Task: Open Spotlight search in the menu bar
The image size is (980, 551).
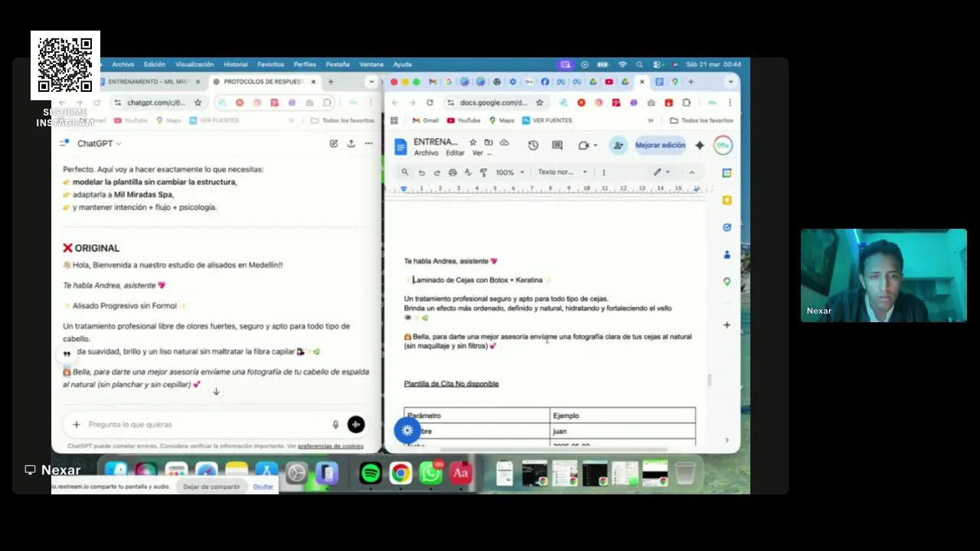Action: (639, 64)
